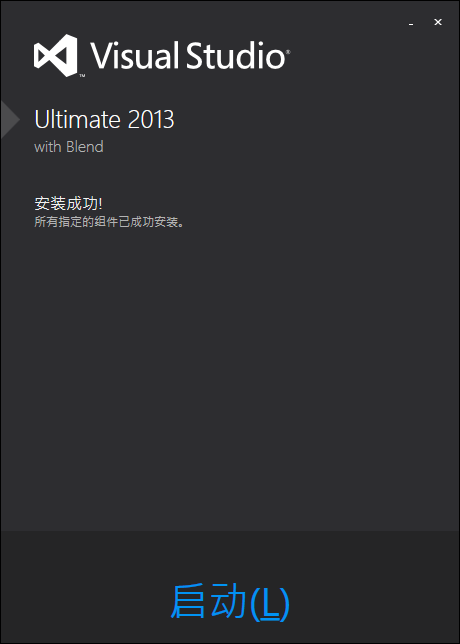Image resolution: width=460 pixels, height=644 pixels.
Task: Click the exclamation mark after 安装成功
Action: [x=100, y=204]
